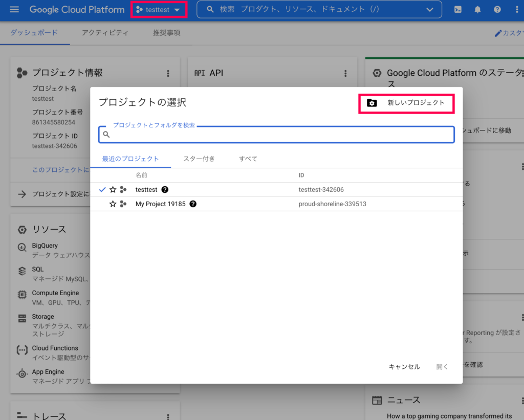Screen dimensions: 524x420
Task: Switch to the 推奨事項 tab
Action: 166,33
